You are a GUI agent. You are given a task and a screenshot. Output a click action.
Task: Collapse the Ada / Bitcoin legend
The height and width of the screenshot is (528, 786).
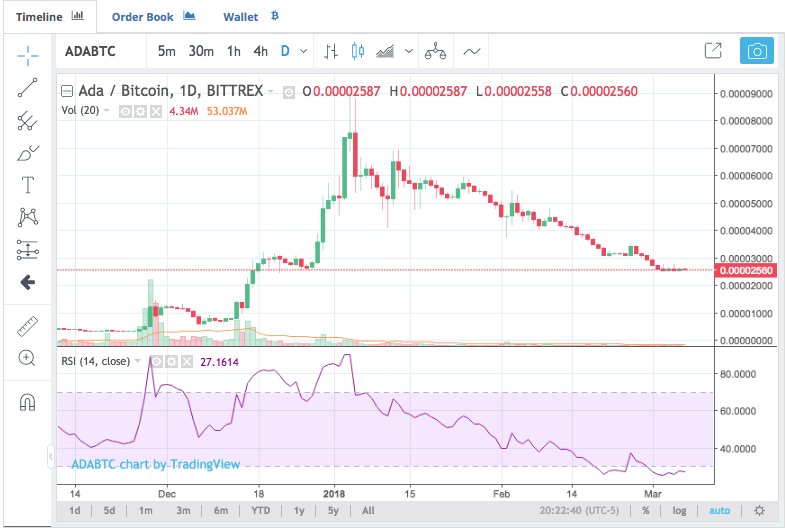pos(67,91)
